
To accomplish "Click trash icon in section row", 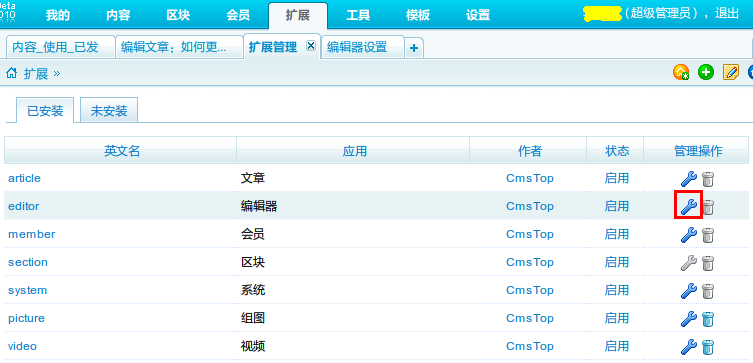I will [x=708, y=263].
